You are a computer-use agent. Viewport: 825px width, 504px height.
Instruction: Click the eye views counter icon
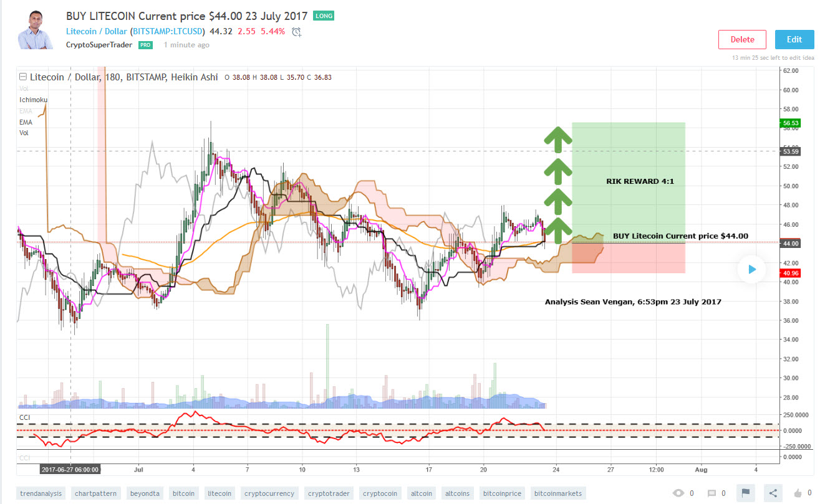point(678,493)
